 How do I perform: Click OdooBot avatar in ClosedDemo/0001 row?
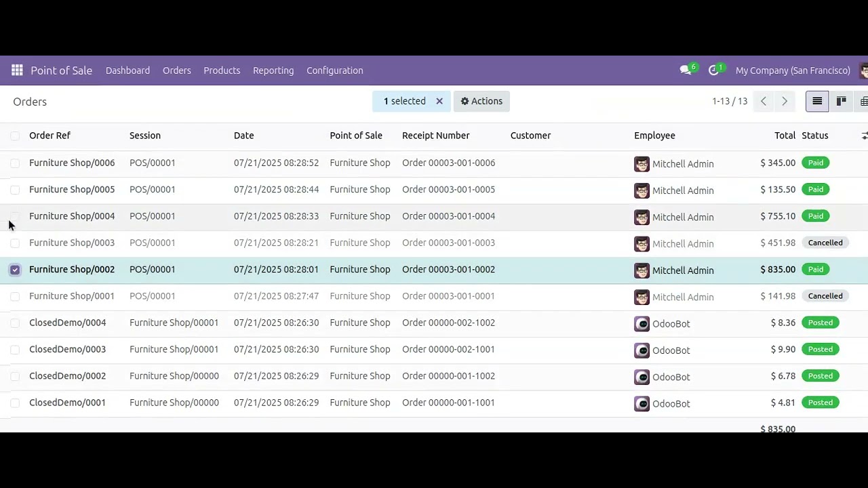(x=642, y=404)
